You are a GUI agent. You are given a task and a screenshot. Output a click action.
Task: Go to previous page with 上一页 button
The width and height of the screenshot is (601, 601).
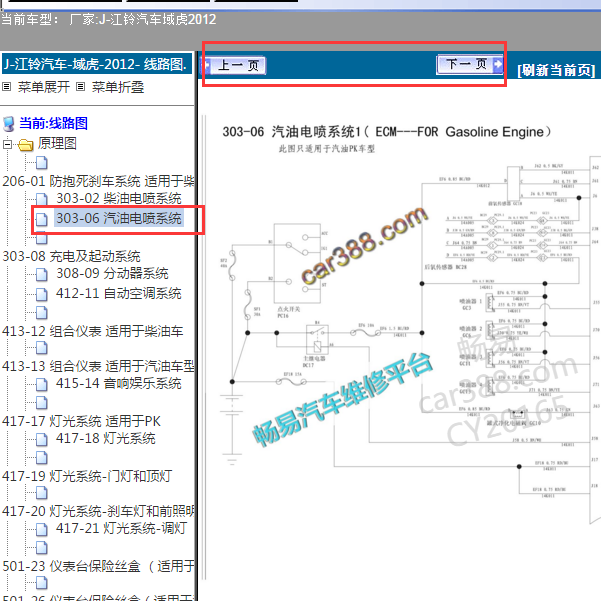(x=233, y=66)
